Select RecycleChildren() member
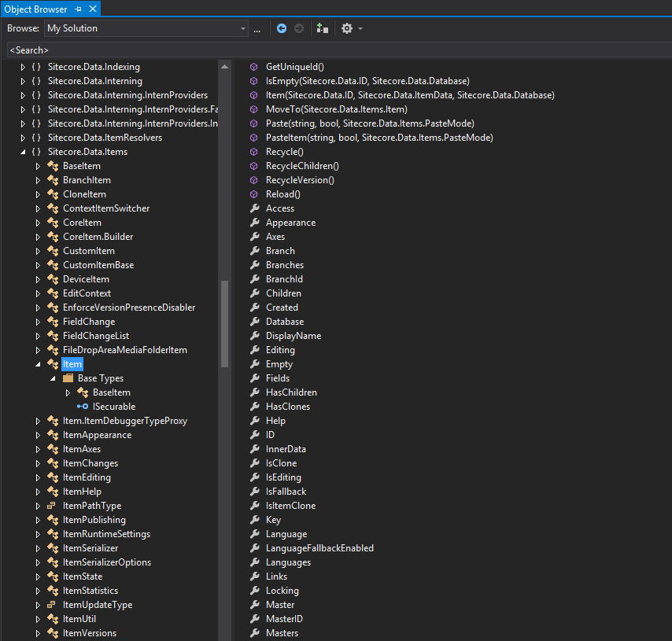 pos(302,166)
